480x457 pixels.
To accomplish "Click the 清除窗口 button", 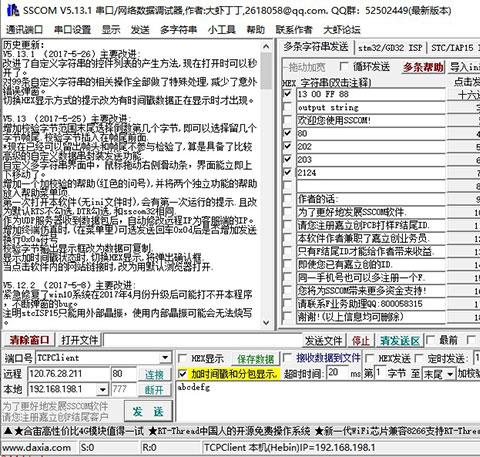I will coord(29,340).
